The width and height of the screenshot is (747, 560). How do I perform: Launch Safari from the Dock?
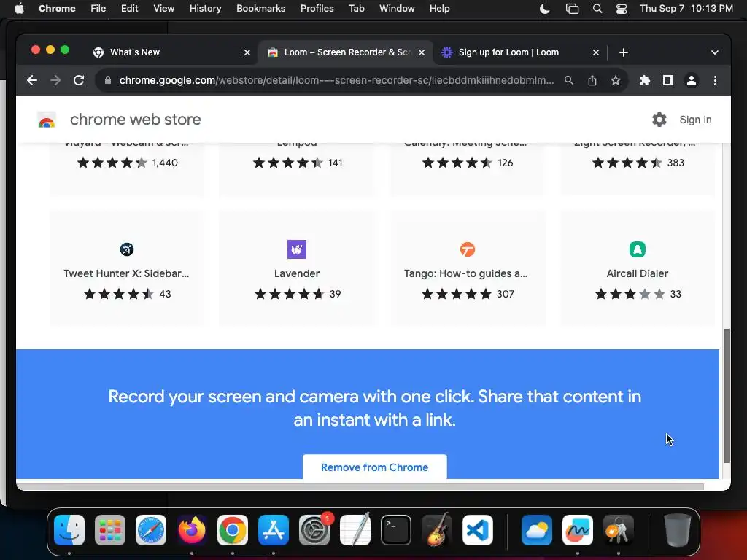pyautogui.click(x=151, y=530)
